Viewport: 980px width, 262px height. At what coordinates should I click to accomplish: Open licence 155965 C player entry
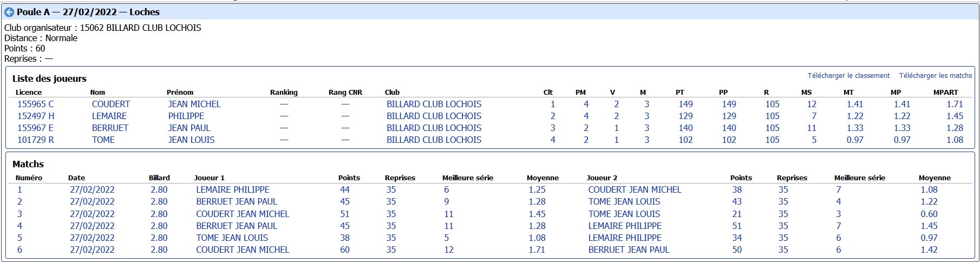click(35, 104)
